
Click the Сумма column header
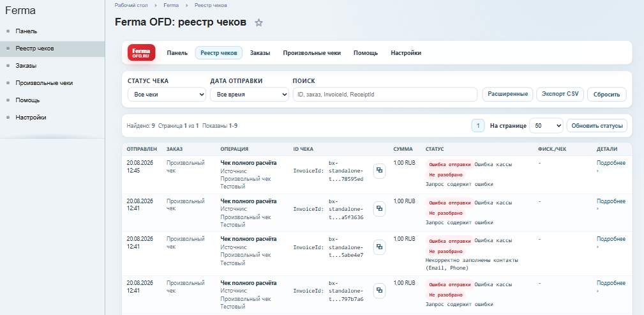point(403,150)
